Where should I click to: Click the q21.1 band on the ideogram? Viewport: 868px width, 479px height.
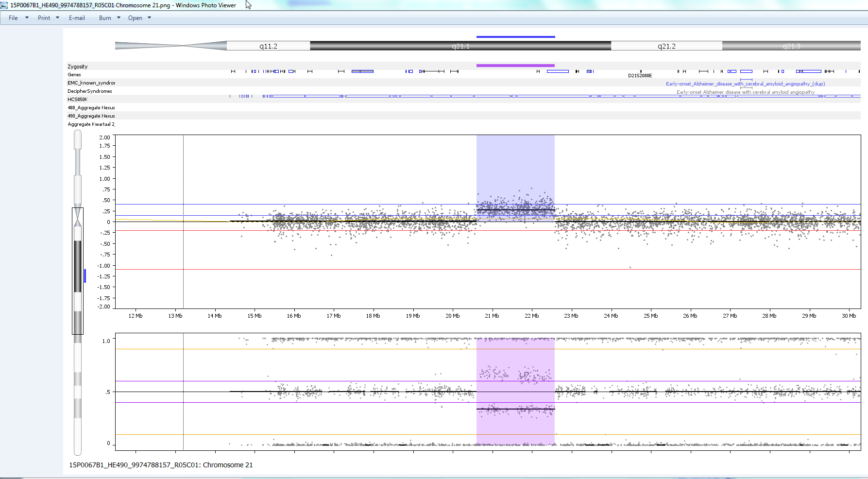460,46
